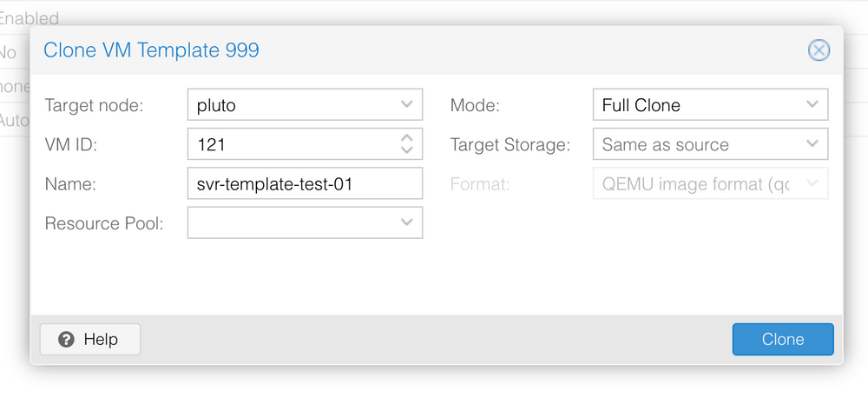Click the Full Clone text in Mode

641,105
